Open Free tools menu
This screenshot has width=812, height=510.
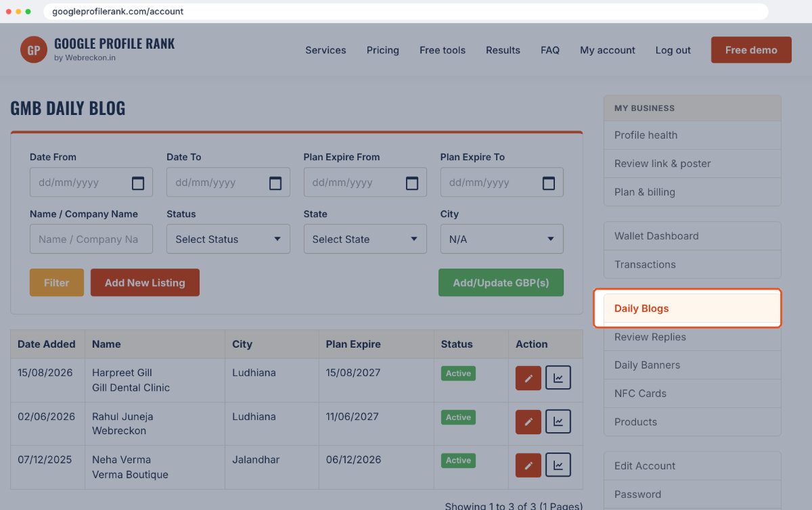pyautogui.click(x=443, y=50)
